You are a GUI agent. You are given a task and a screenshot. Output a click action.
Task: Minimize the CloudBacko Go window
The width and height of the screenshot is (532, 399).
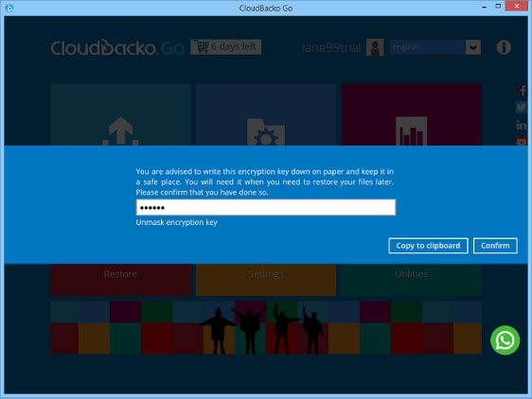click(x=484, y=7)
